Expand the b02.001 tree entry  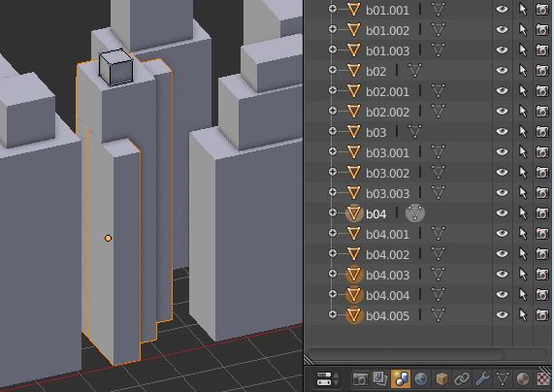pos(333,90)
